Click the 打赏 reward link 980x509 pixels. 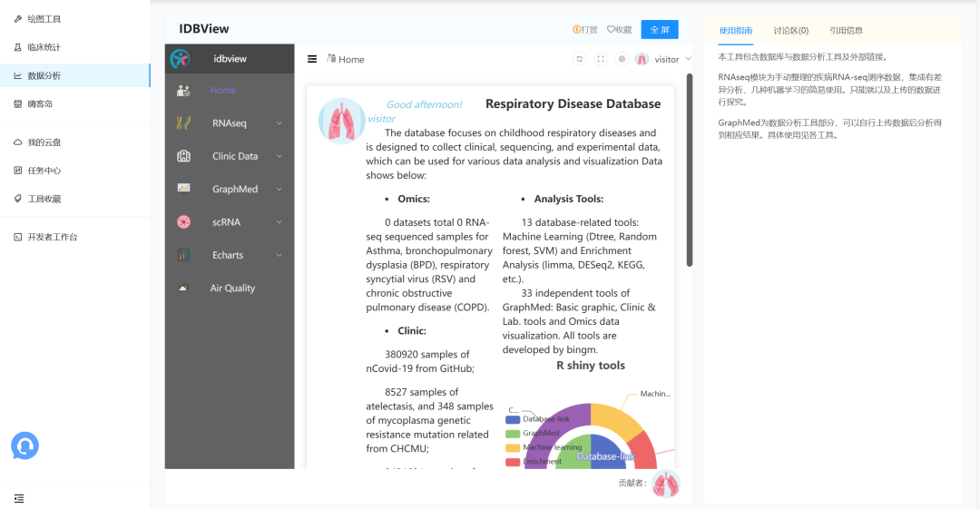pyautogui.click(x=585, y=30)
